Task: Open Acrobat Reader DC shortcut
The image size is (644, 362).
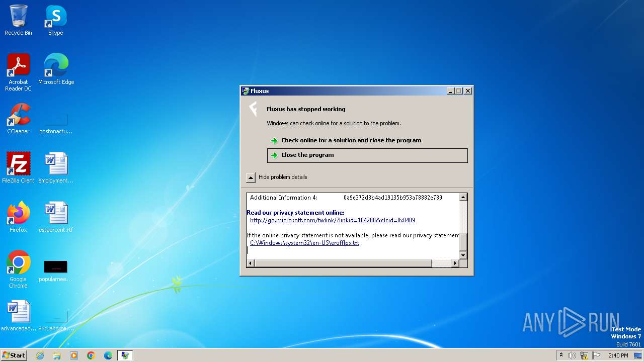Action: click(x=18, y=72)
